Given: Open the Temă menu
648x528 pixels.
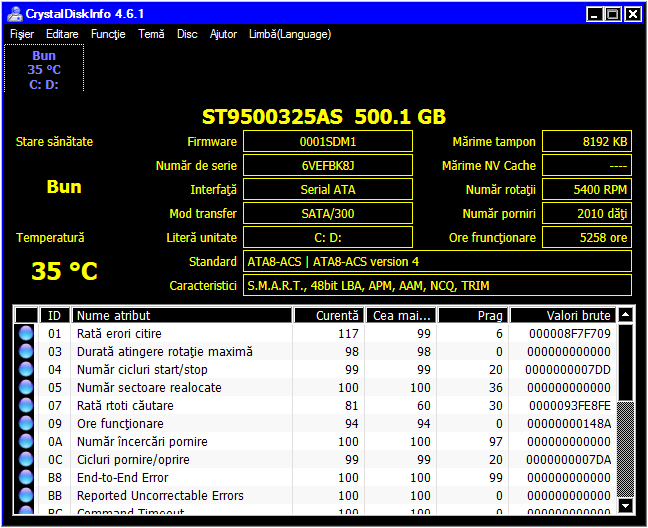Looking at the screenshot, I should (151, 34).
